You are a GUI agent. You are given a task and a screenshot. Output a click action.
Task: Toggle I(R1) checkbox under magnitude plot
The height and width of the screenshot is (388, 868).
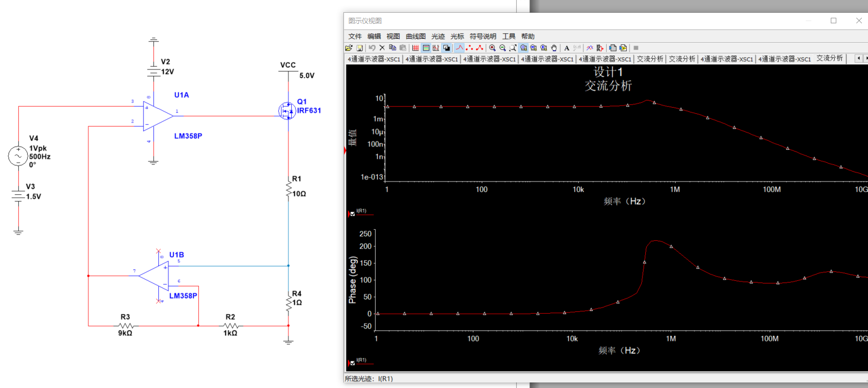click(353, 213)
